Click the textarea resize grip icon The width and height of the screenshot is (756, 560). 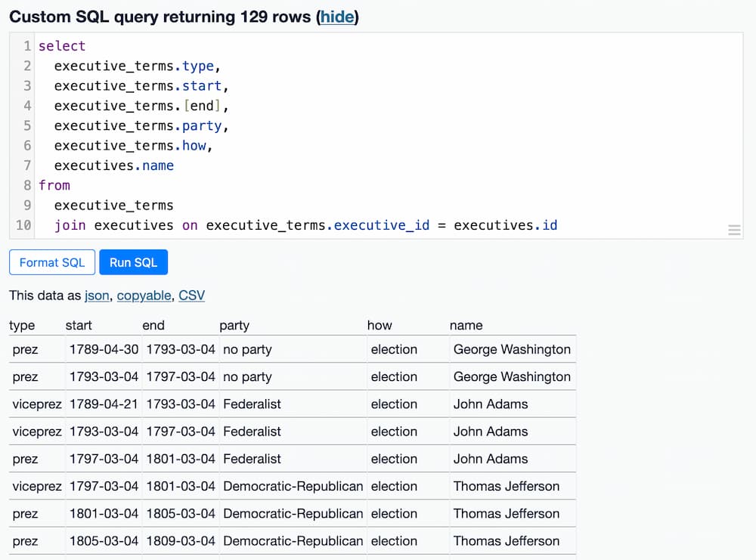pyautogui.click(x=734, y=230)
